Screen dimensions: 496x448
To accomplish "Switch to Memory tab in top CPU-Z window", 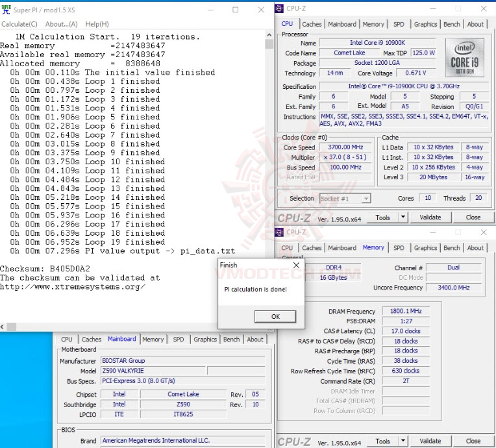I will (373, 24).
